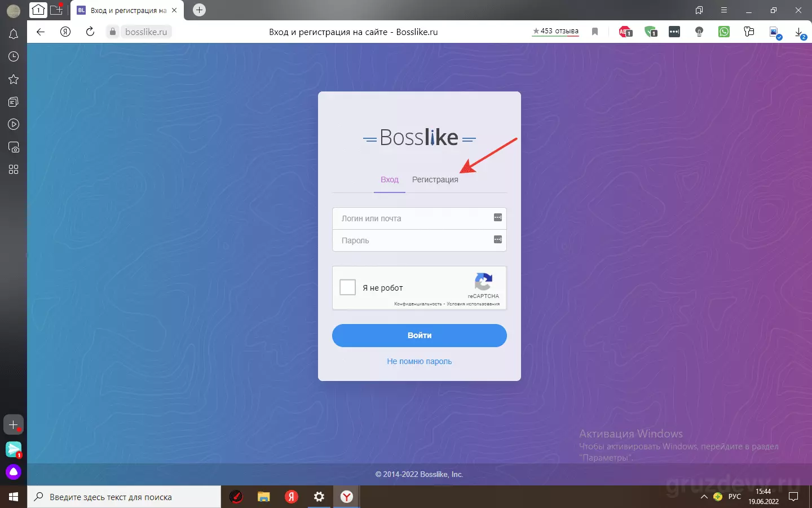Open the browser profile avatar
The width and height of the screenshot is (812, 508).
click(x=14, y=10)
